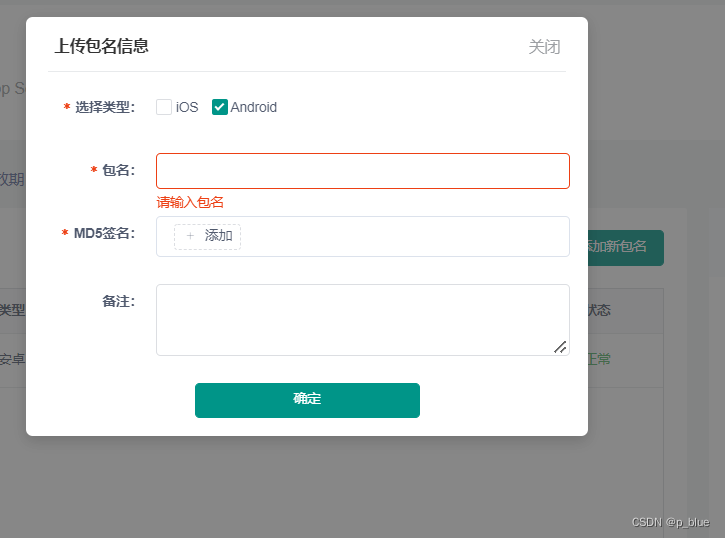Click the 请输入包名 error message

coord(190,202)
